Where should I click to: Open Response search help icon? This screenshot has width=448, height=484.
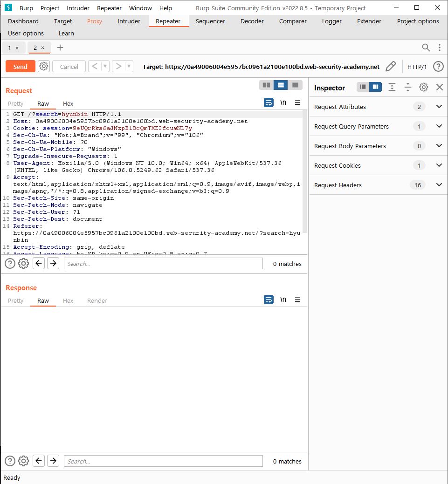10,461
